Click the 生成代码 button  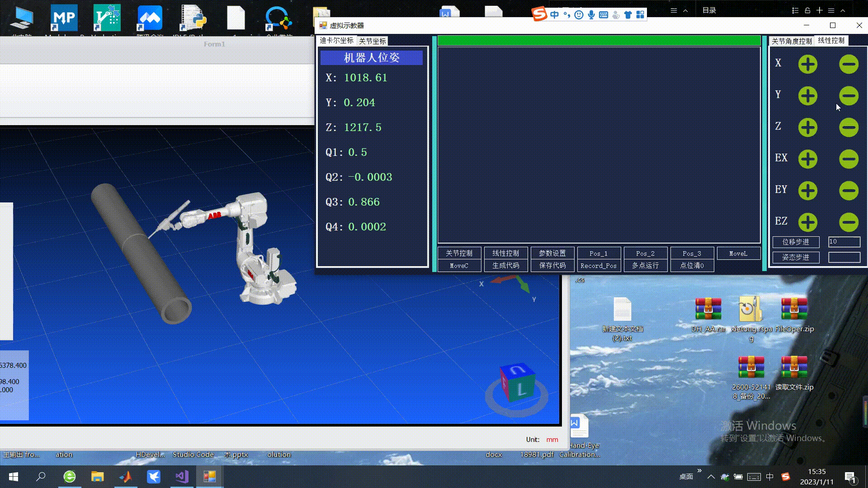tap(505, 266)
